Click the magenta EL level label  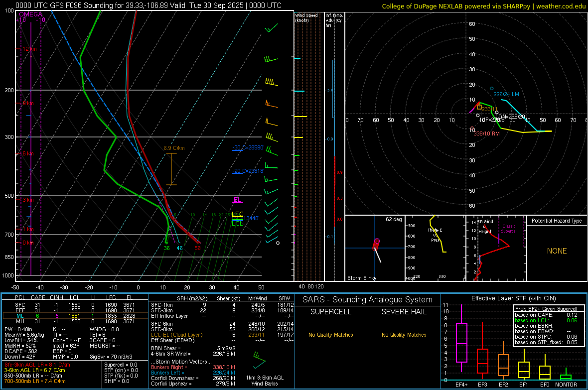tap(237, 200)
